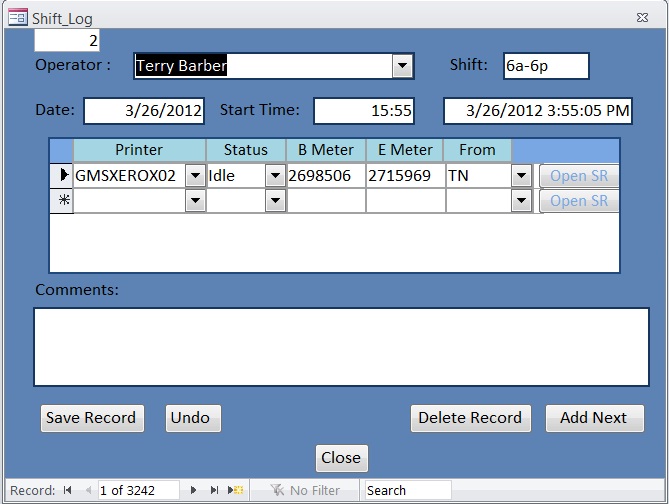Select the new row asterisk selector
Screen dimensions: 669x504
(x=62, y=201)
